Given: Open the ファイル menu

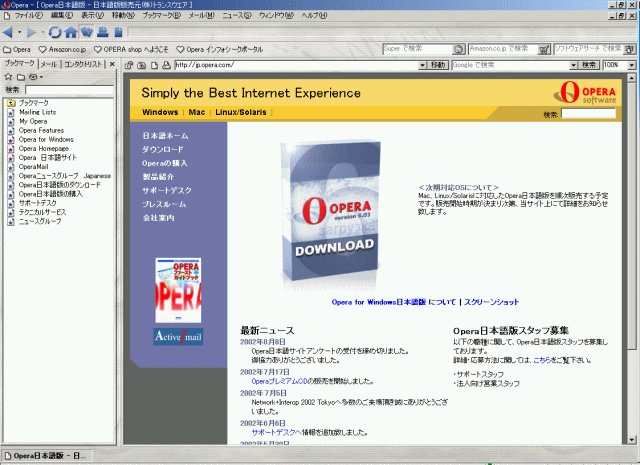Looking at the screenshot, I should coord(29,16).
